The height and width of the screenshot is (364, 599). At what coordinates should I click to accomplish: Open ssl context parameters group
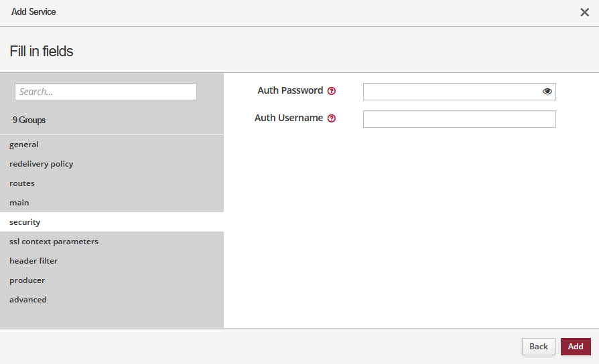54,242
